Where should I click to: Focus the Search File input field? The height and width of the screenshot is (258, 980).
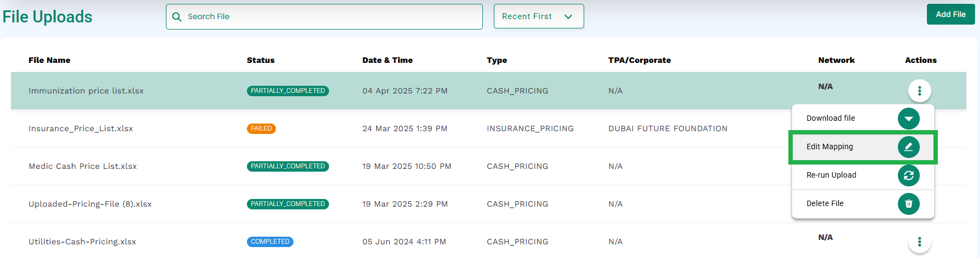coord(324,16)
